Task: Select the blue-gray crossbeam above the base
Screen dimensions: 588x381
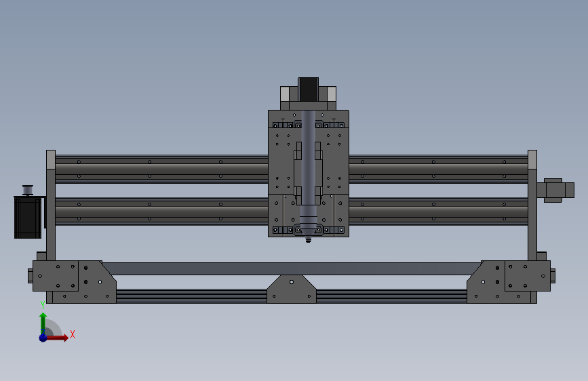Action: [292, 268]
